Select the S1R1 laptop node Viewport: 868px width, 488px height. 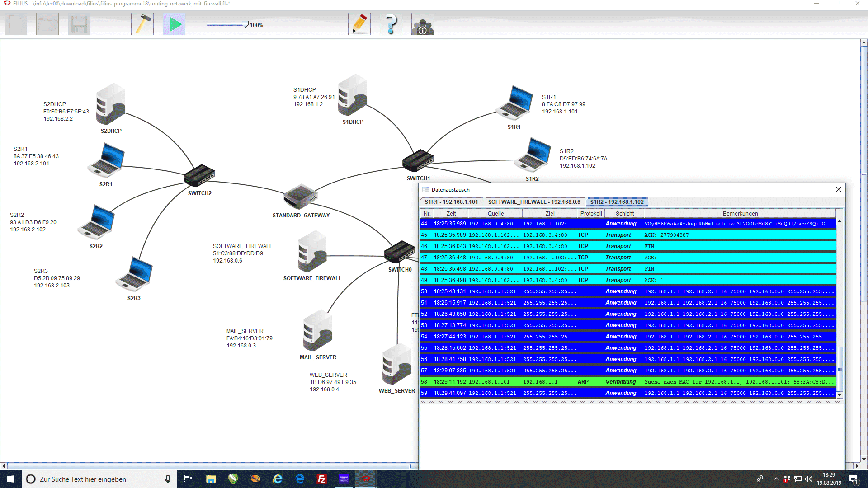coord(514,103)
